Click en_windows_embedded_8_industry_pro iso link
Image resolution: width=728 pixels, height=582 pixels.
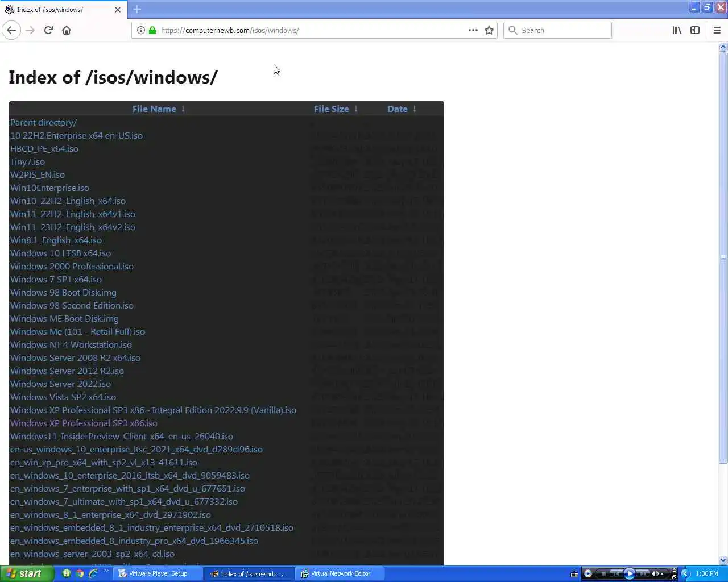click(134, 541)
